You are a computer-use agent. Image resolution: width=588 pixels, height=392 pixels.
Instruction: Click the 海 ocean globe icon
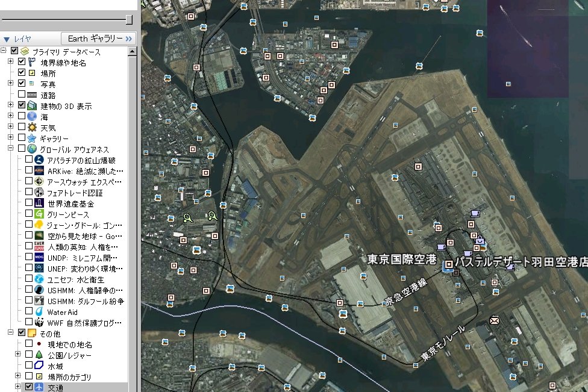[33, 117]
